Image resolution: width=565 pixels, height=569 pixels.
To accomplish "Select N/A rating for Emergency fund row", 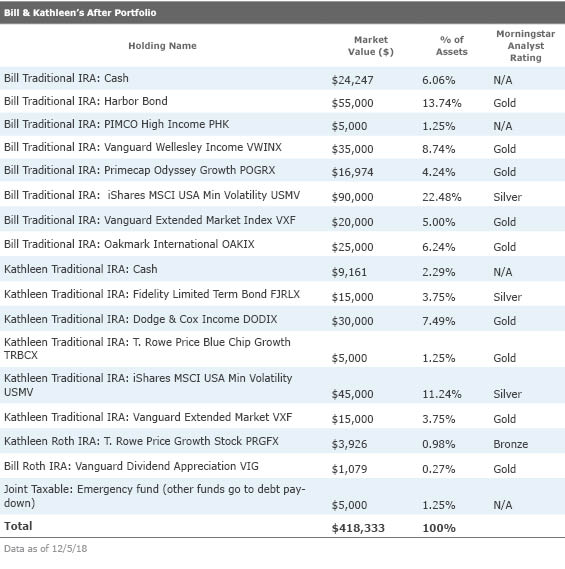I will pyautogui.click(x=503, y=505).
